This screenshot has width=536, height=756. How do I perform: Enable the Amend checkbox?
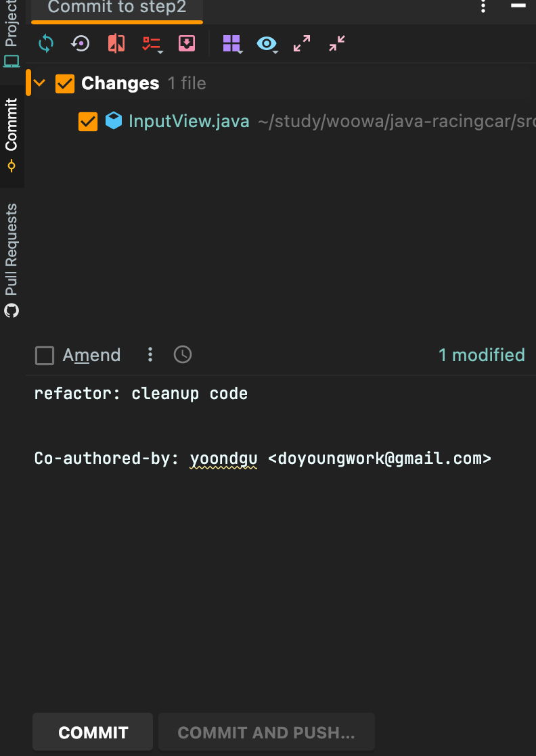click(x=45, y=355)
